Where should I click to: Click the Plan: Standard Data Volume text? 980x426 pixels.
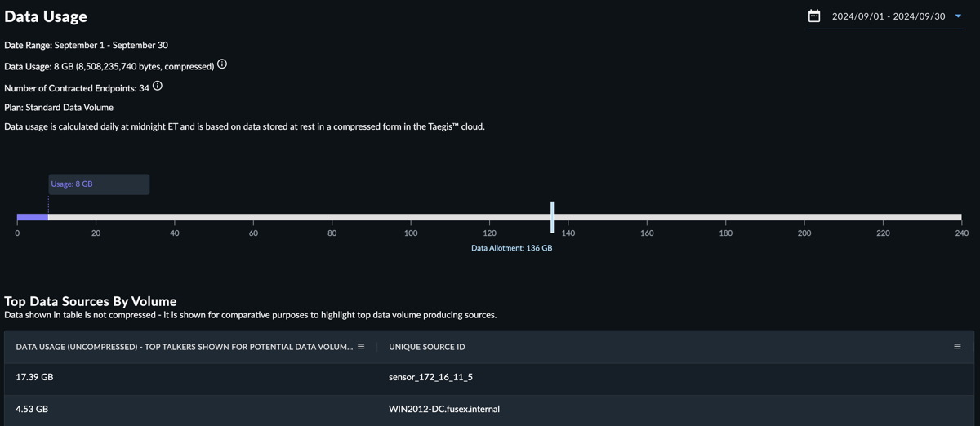click(x=59, y=107)
